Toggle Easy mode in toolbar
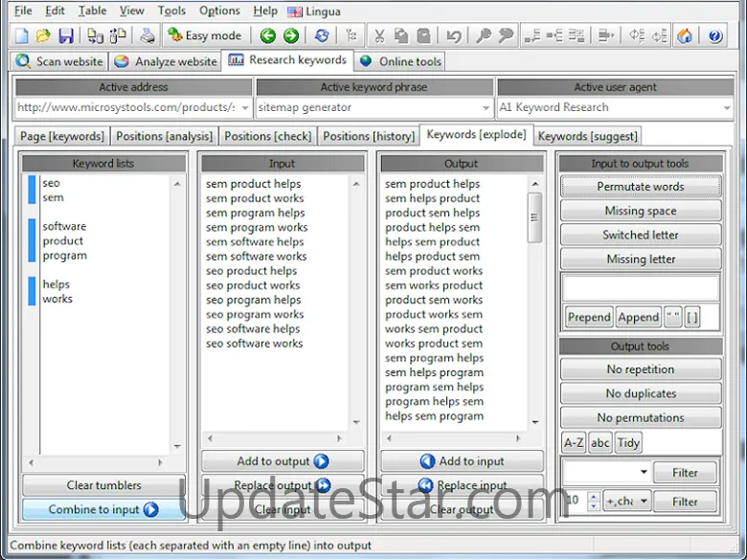 204,36
